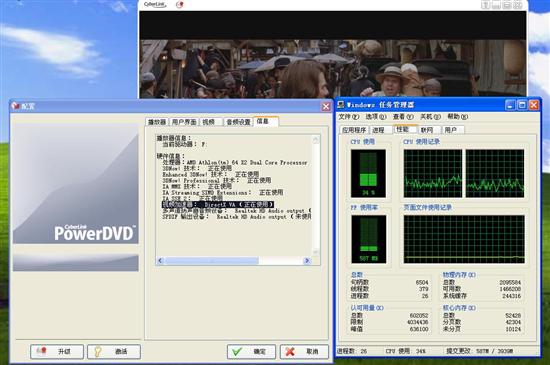Screen dimensions: 550x365
Task: Click the 页面文件使用记录 history graph
Action: 464,239
